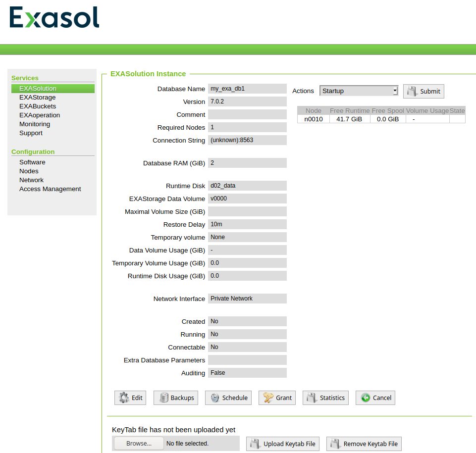Click the icon on Upload Keytab File
This screenshot has height=453, width=476.
pos(255,444)
